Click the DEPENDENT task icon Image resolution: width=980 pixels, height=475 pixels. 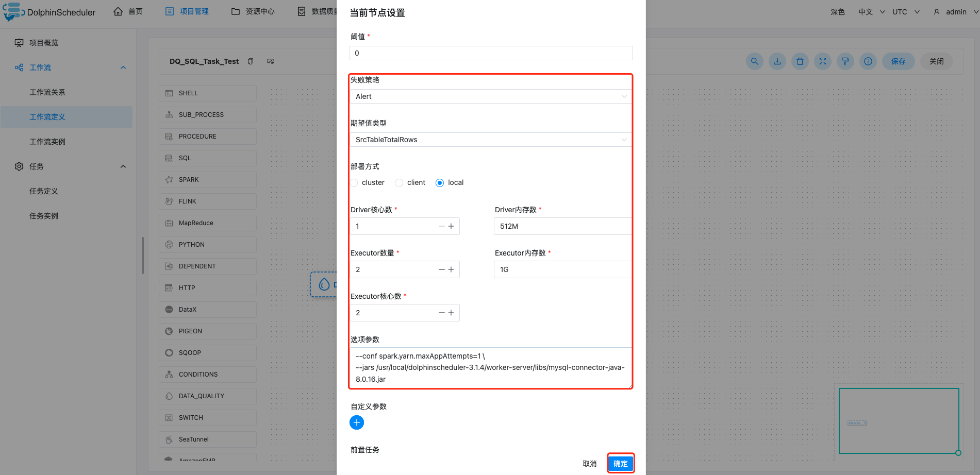[x=169, y=266]
